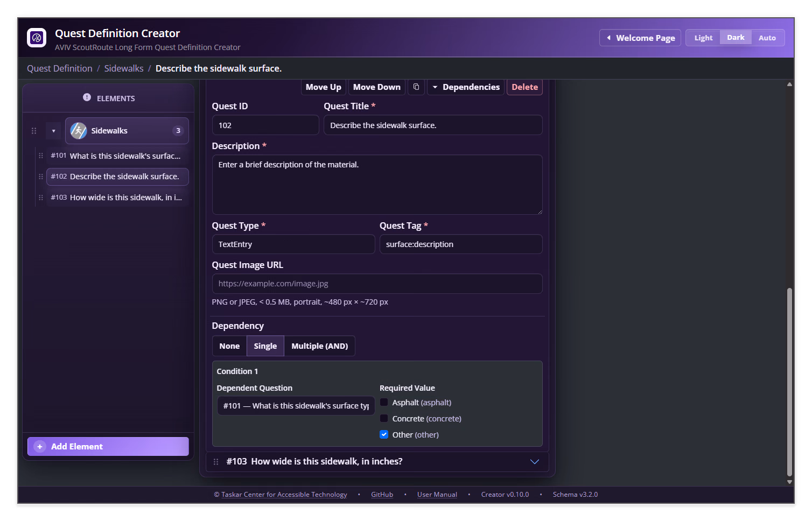The width and height of the screenshot is (812, 521).
Task: Go to Sidewalks breadcrumb
Action: 124,68
